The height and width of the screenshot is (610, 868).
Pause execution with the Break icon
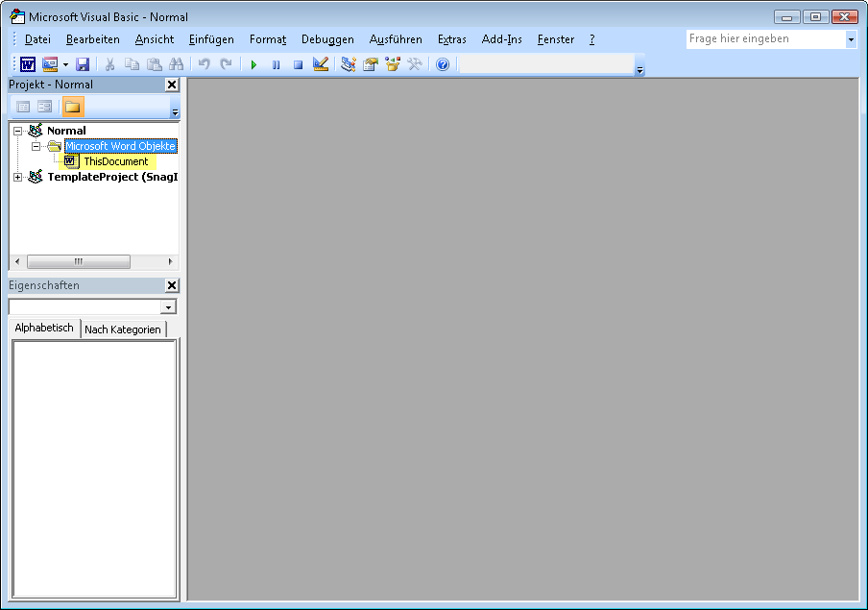276,64
